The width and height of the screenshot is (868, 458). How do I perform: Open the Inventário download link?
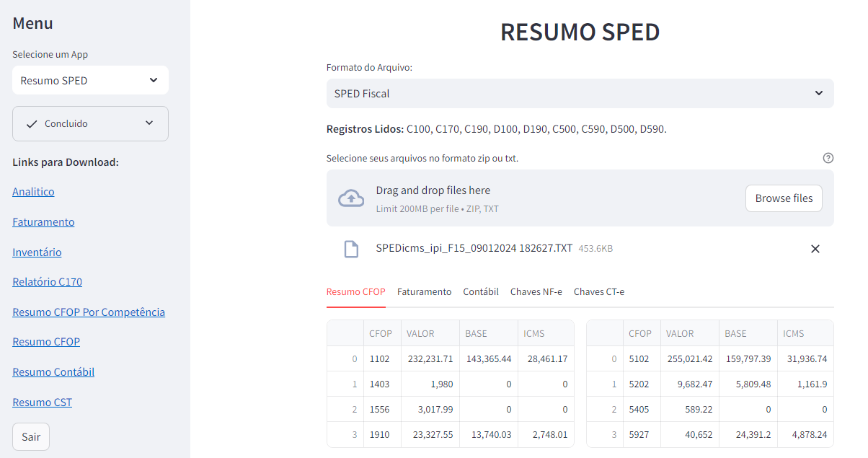[x=37, y=252]
